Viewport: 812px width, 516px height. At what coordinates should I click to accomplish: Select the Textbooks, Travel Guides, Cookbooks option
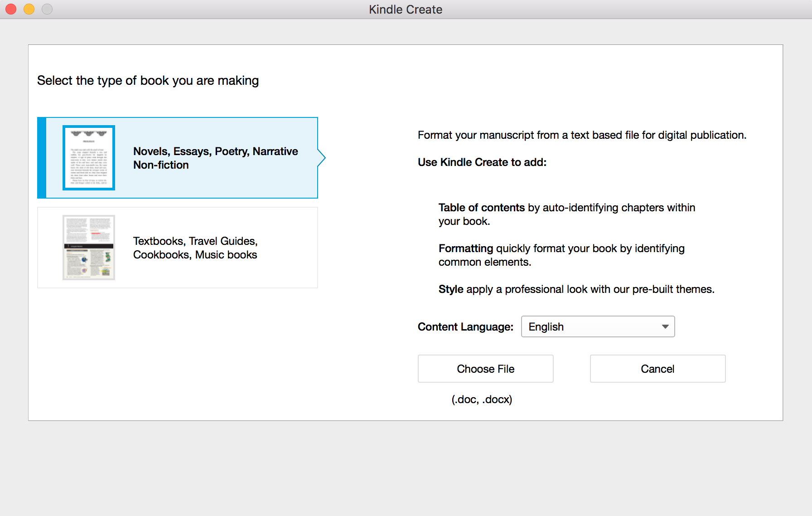pyautogui.click(x=181, y=248)
